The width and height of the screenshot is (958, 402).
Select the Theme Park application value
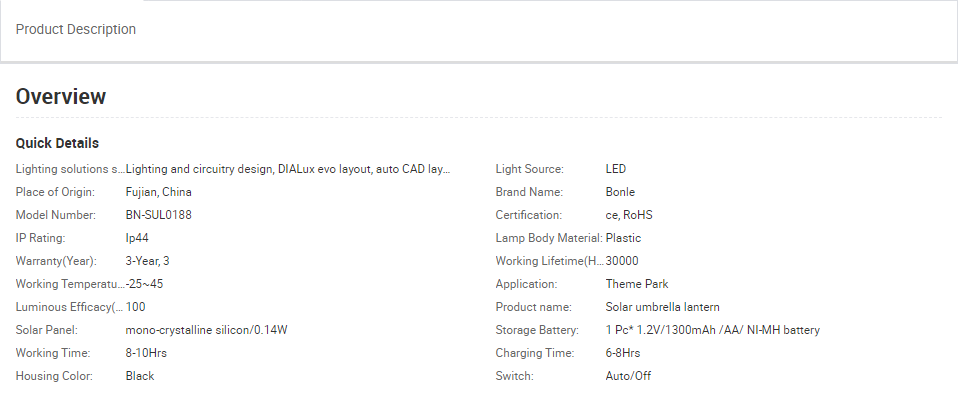coord(637,284)
